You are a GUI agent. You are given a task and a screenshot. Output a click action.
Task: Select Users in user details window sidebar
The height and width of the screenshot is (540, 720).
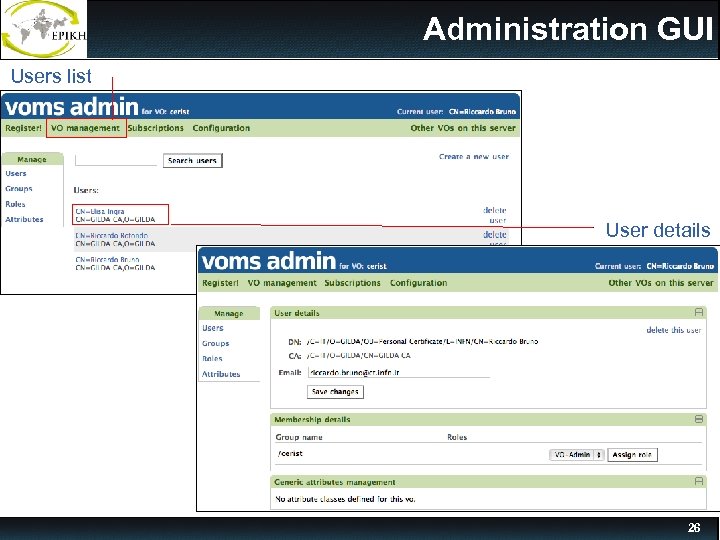(x=213, y=328)
